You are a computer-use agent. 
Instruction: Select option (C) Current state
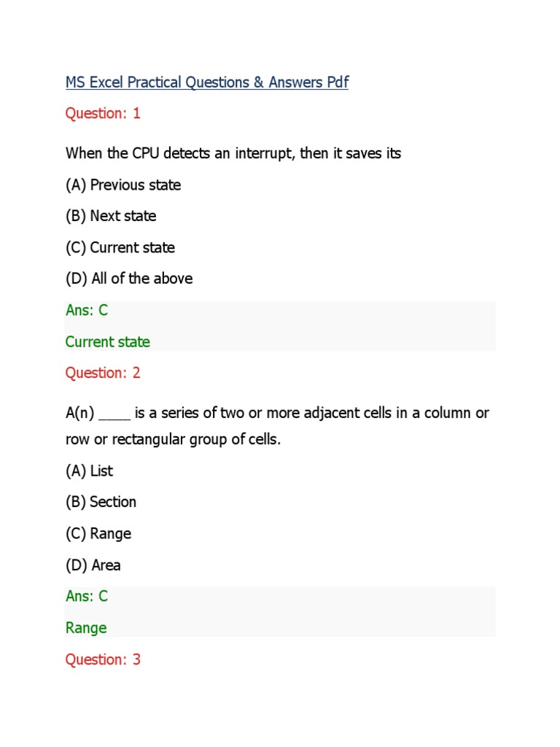click(x=120, y=248)
